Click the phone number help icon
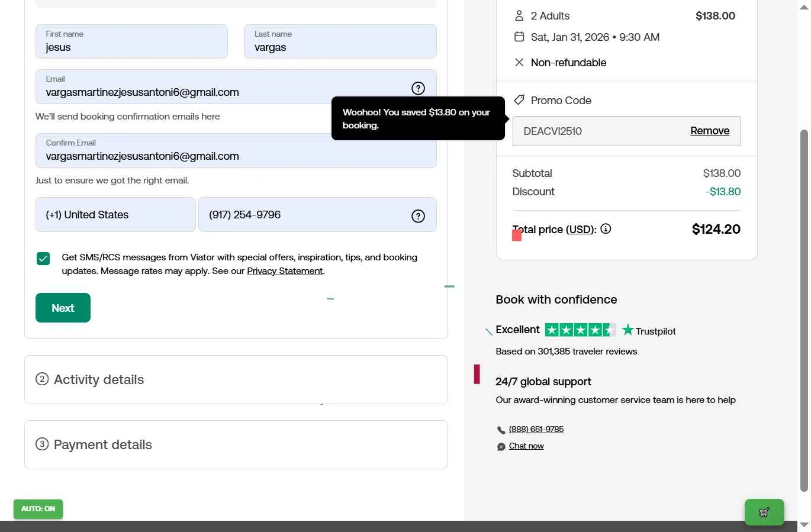811x532 pixels. (418, 216)
